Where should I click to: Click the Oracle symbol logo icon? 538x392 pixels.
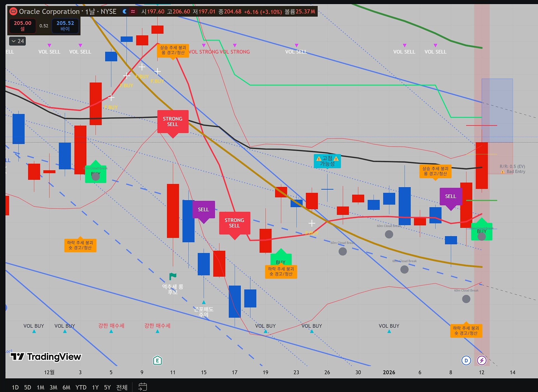coord(13,11)
